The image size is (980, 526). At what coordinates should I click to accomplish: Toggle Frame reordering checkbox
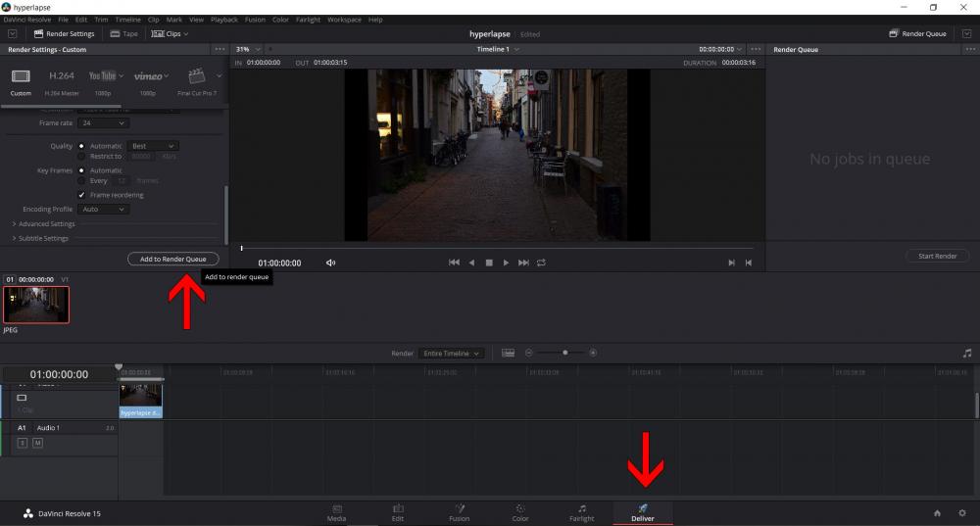pos(82,195)
